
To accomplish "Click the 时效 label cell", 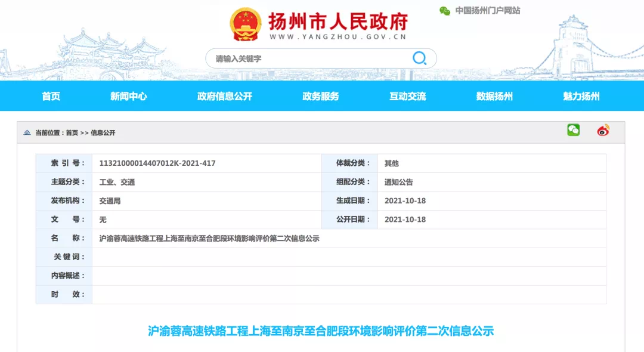I will tap(64, 295).
